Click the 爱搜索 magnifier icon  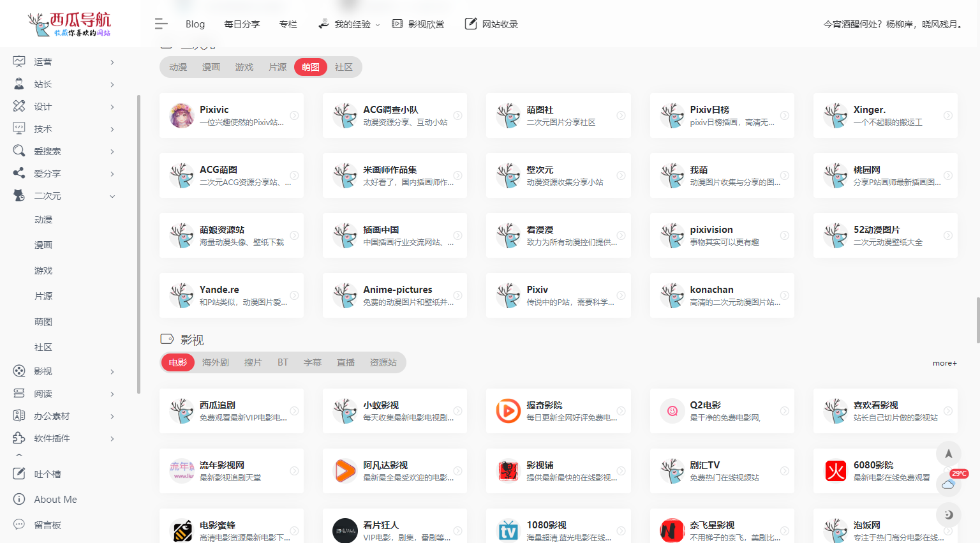(x=19, y=151)
